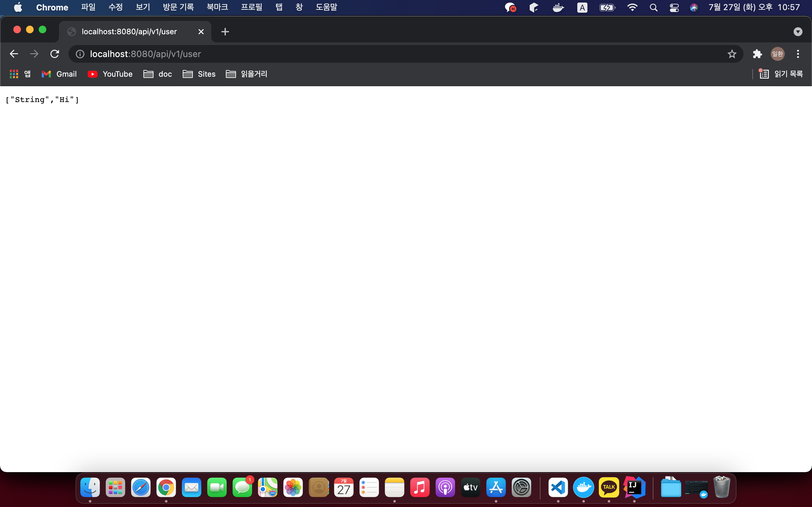Click the browser back arrow
Image resolution: width=812 pixels, height=507 pixels.
(14, 54)
